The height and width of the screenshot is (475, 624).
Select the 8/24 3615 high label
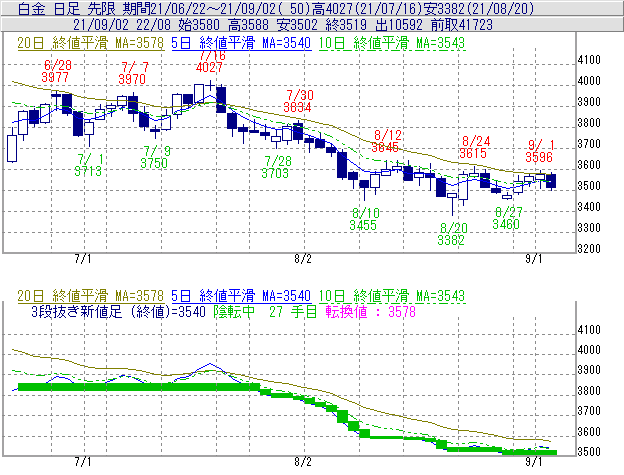(474, 147)
